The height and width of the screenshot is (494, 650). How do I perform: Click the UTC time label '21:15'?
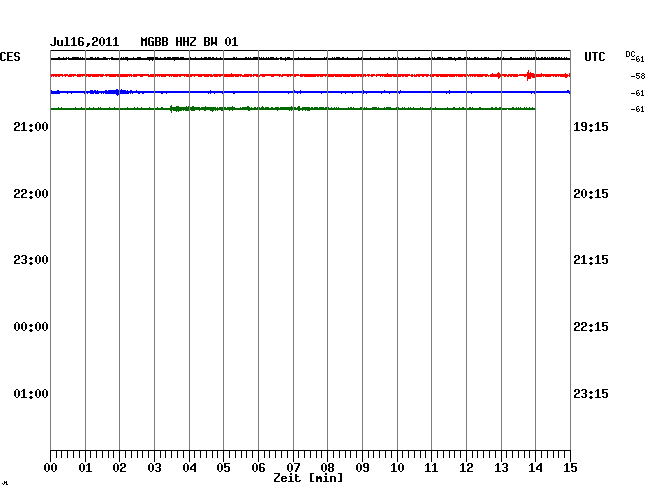(591, 260)
